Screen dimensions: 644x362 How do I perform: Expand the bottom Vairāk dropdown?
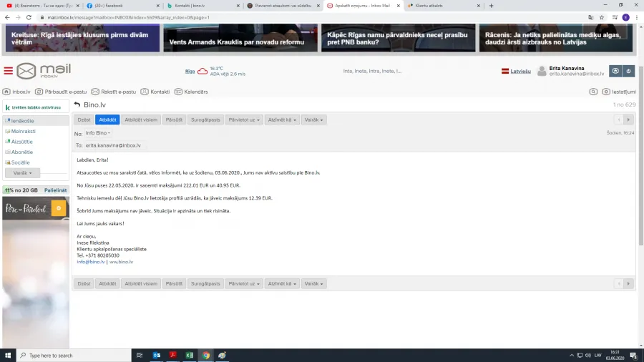tap(314, 283)
